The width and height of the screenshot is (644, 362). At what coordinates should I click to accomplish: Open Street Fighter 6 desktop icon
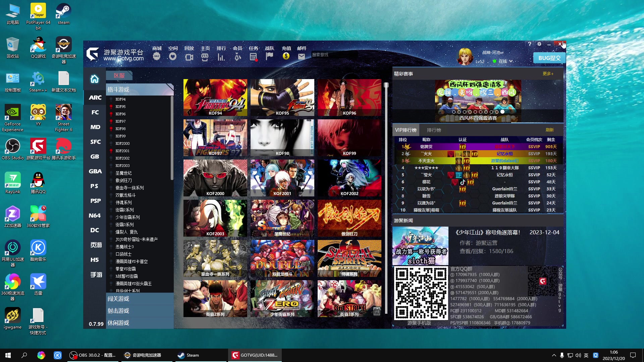point(63,117)
